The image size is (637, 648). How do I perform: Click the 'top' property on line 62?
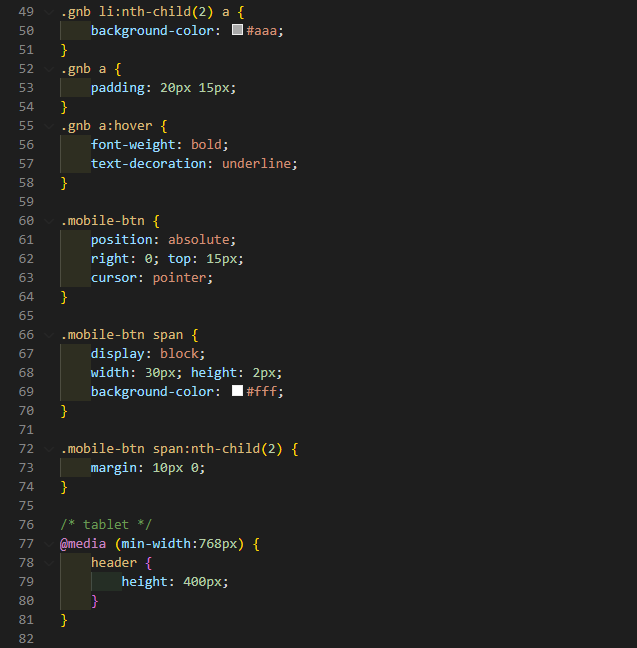(179, 259)
